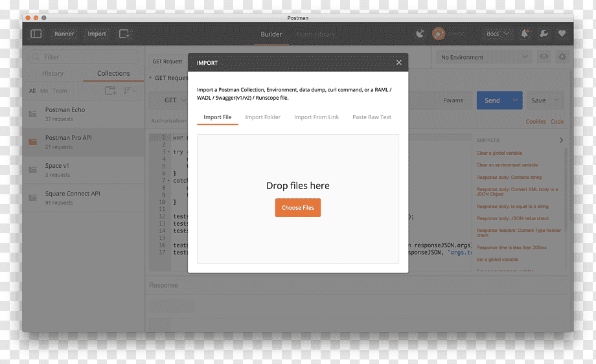The image size is (596, 364).
Task: Open the No Environment dropdown
Action: point(484,57)
